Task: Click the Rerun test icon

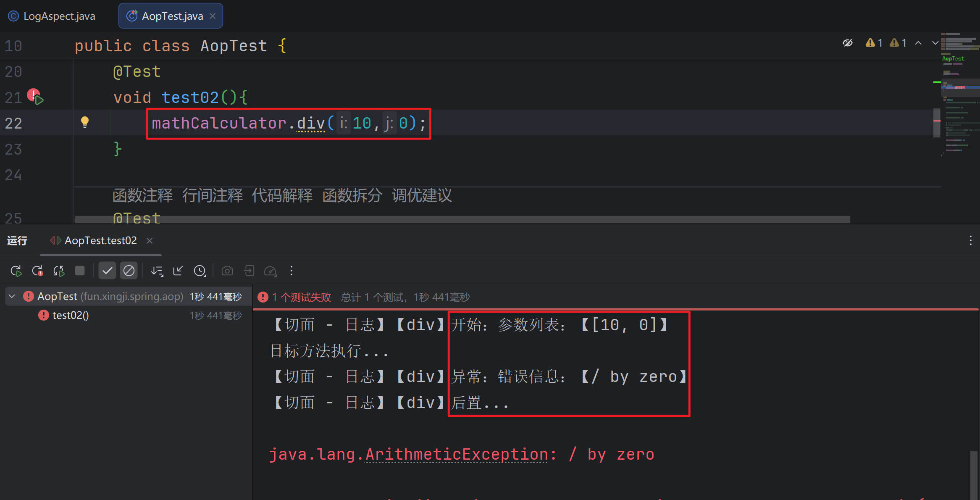Action: pyautogui.click(x=16, y=271)
